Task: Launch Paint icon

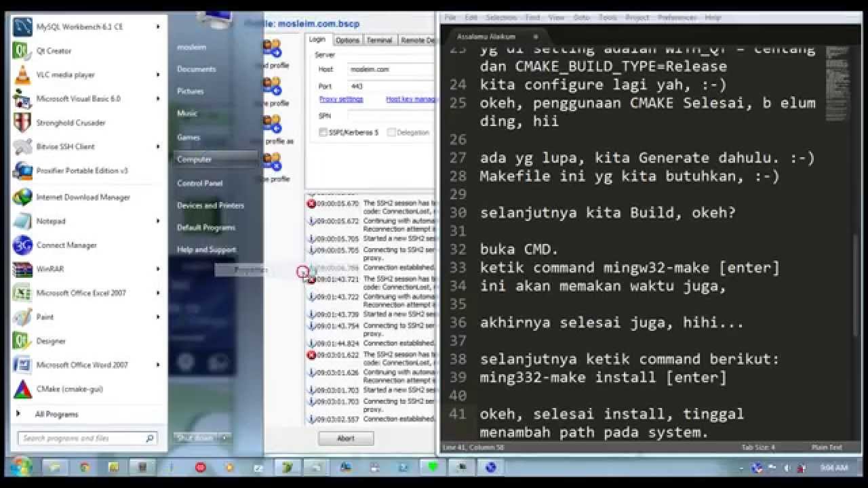Action: click(22, 317)
